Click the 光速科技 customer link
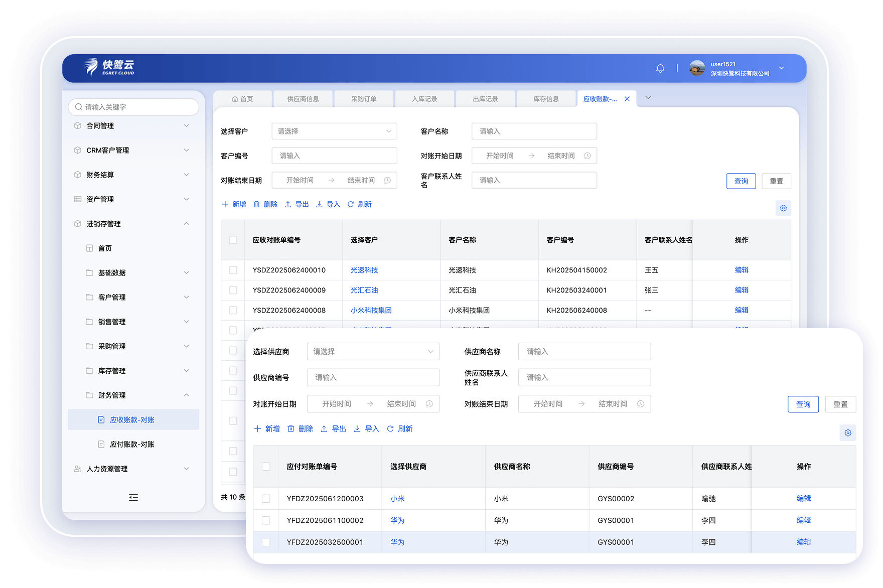 coord(364,270)
